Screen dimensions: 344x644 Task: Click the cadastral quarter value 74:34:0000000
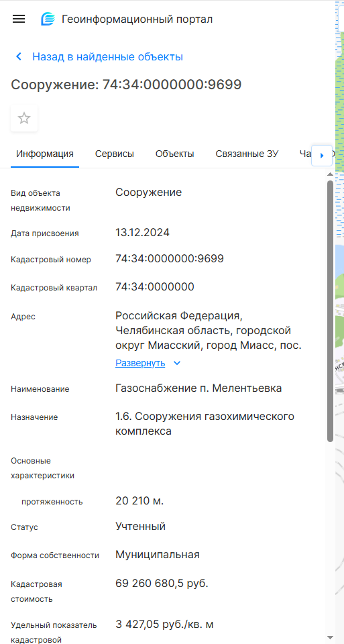pos(155,286)
